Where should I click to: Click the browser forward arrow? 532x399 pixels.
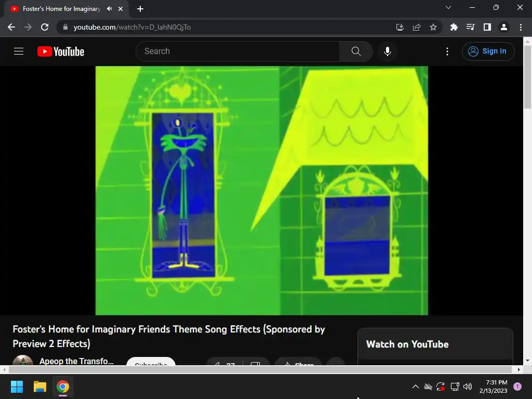pos(28,27)
